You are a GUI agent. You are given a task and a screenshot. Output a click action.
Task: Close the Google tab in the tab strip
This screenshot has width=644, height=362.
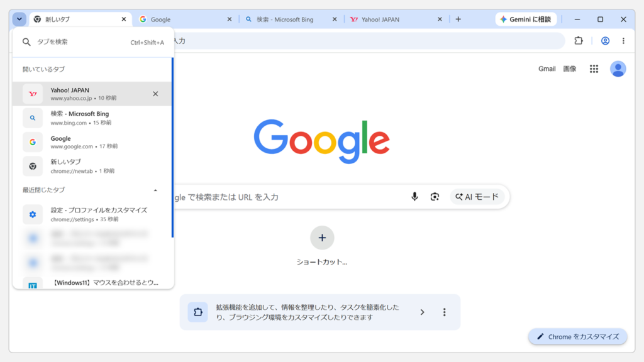coord(229,19)
